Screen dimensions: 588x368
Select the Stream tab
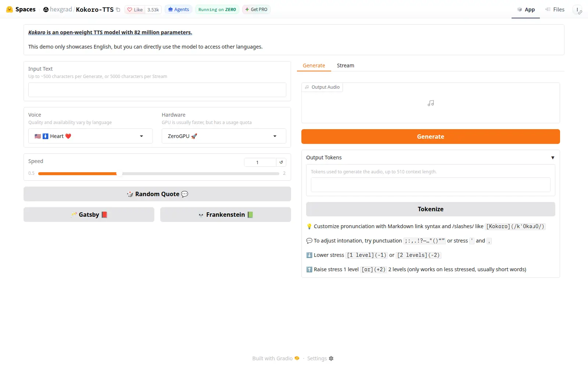(x=345, y=66)
